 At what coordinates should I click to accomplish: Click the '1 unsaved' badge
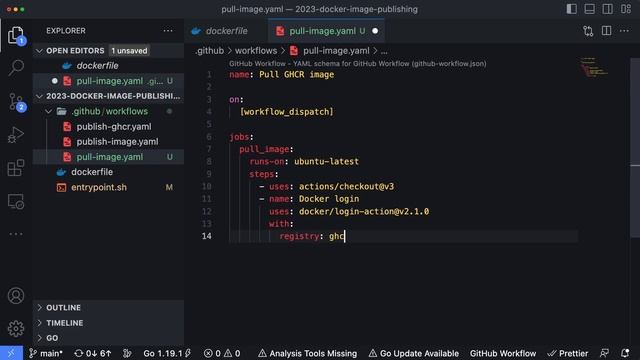coord(129,51)
